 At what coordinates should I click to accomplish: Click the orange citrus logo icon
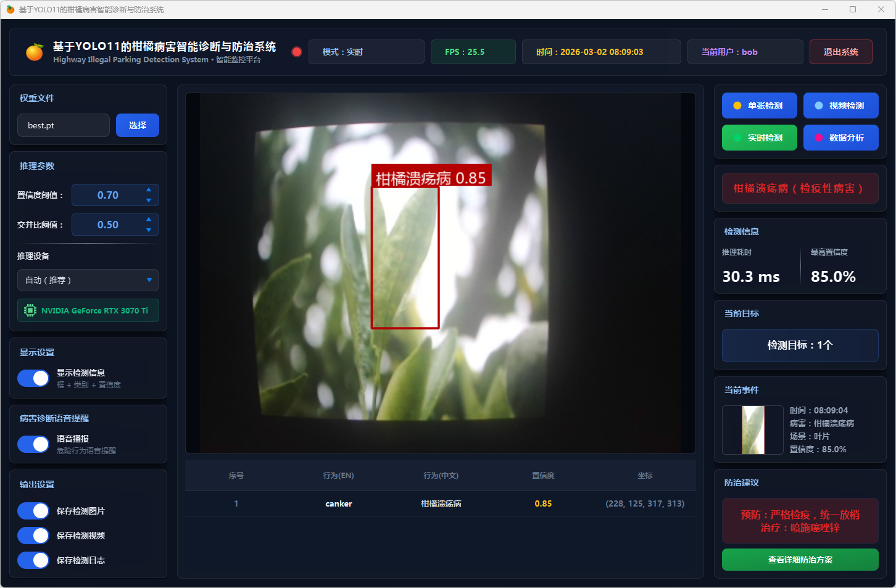(x=35, y=52)
